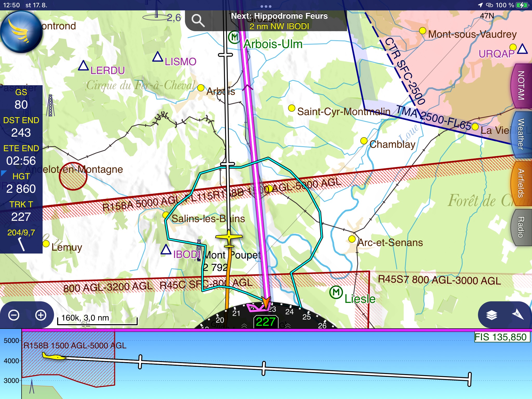Tap the Next: Hippodrome Feurs banner
This screenshot has height=399, width=532.
tap(279, 21)
